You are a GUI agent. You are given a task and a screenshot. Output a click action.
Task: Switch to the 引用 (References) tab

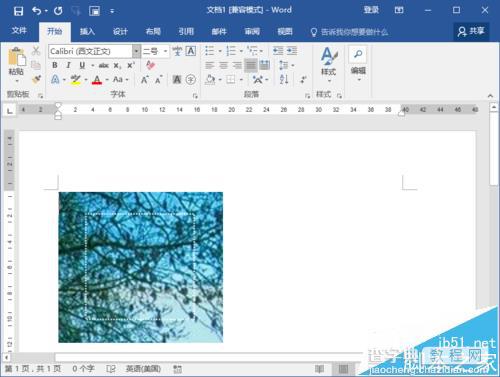pos(186,32)
